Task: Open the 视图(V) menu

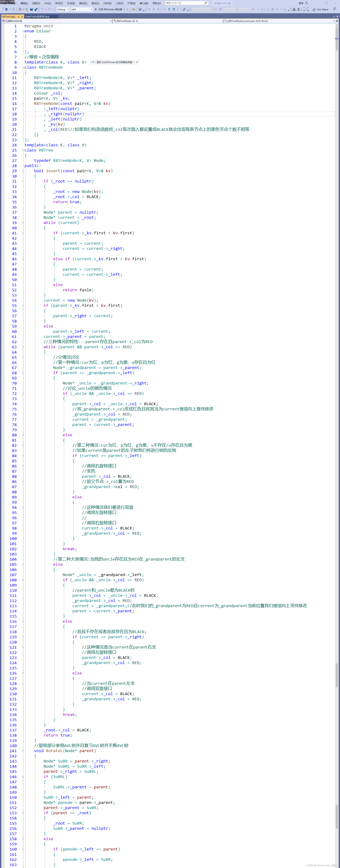Action: click(36, 3)
